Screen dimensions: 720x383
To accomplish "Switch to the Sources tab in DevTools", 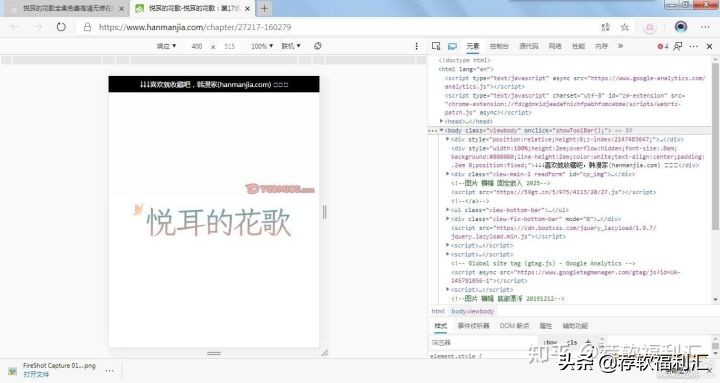I will click(x=529, y=46).
